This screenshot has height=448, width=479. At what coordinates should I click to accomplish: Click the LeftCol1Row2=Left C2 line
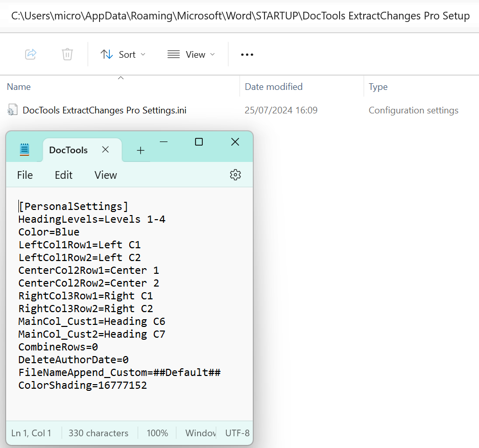(x=80, y=257)
